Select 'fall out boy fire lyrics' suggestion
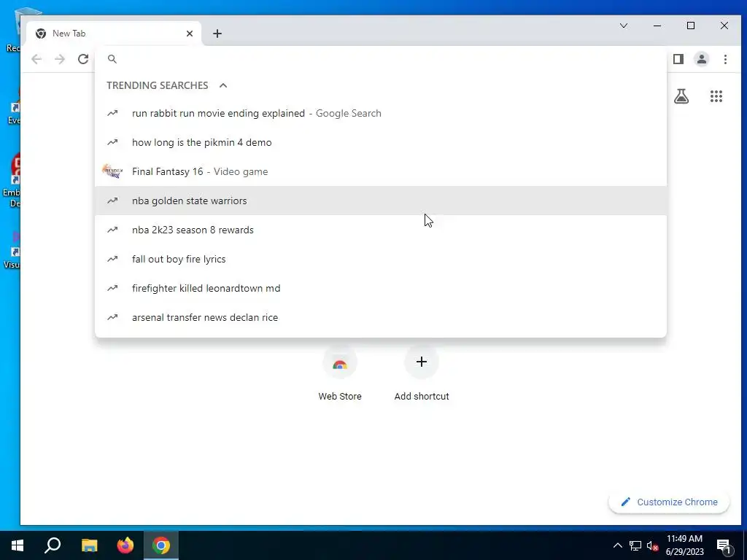Image resolution: width=747 pixels, height=560 pixels. pos(381,259)
